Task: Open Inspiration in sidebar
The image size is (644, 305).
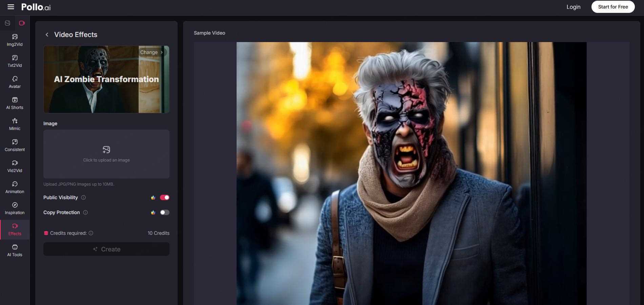Action: point(15,208)
